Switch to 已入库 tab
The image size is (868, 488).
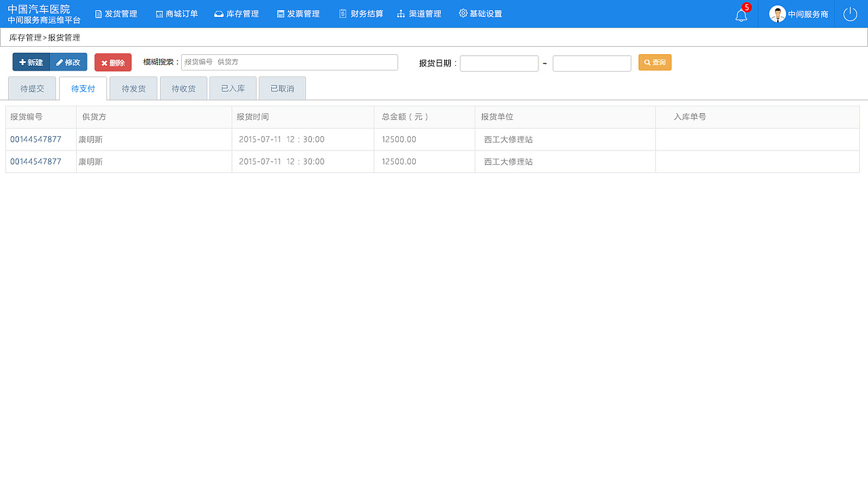point(233,89)
